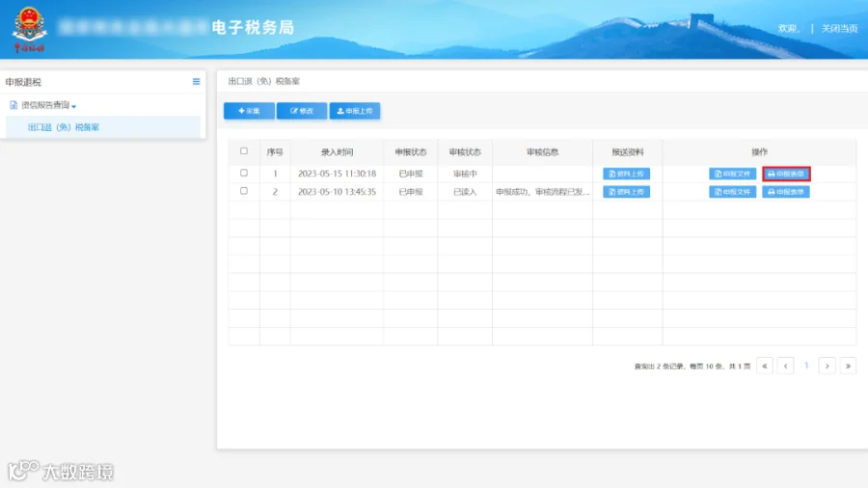Tick the select-all checkbox in table header

(x=244, y=151)
